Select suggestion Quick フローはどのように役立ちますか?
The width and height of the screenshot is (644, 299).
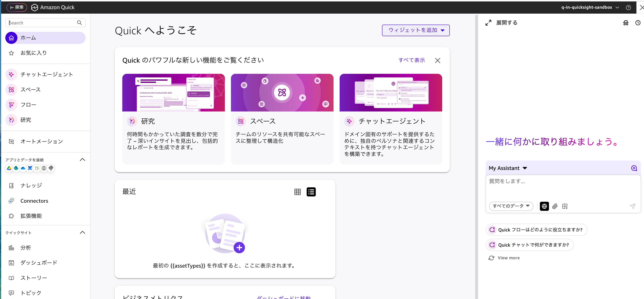tap(536, 230)
